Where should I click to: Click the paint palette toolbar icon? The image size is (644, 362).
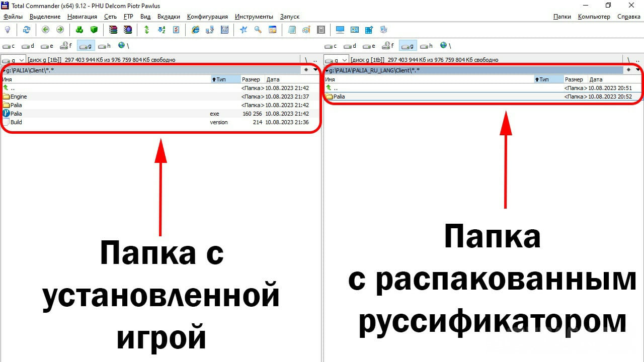306,30
